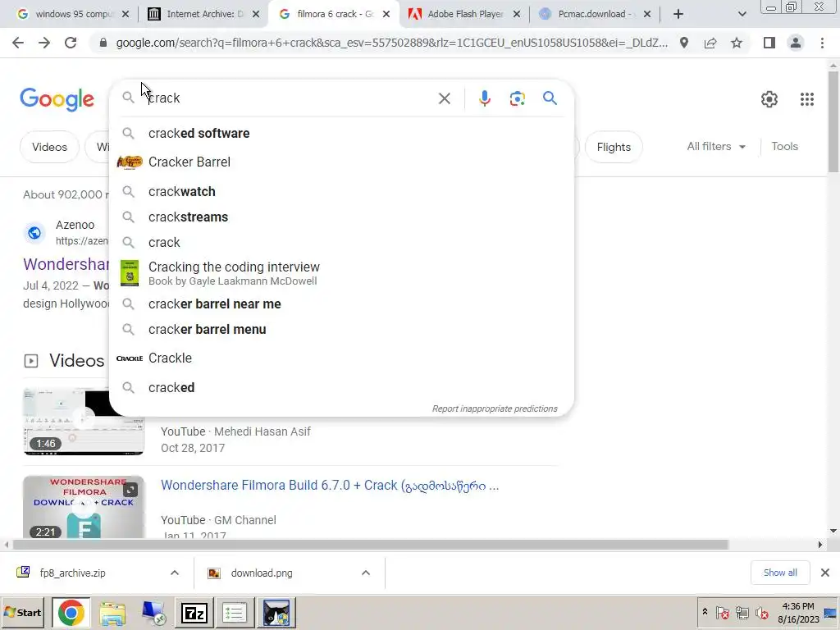
Task: Expand options for fp8_archive.zip download
Action: 175,573
